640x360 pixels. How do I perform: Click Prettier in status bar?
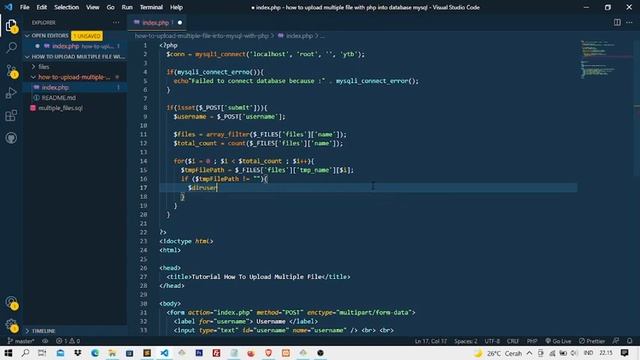pos(592,341)
